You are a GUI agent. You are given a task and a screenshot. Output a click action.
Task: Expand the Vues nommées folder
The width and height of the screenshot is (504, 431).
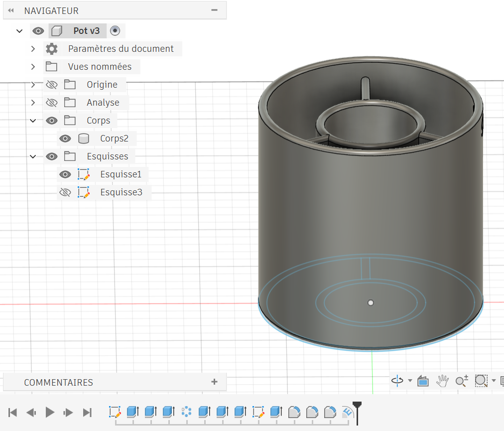pyautogui.click(x=33, y=67)
